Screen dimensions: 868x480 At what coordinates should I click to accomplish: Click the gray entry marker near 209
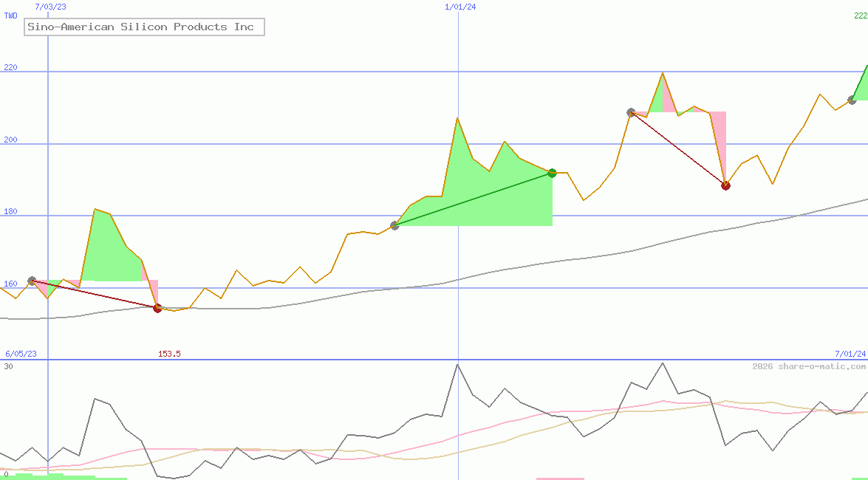pyautogui.click(x=631, y=112)
